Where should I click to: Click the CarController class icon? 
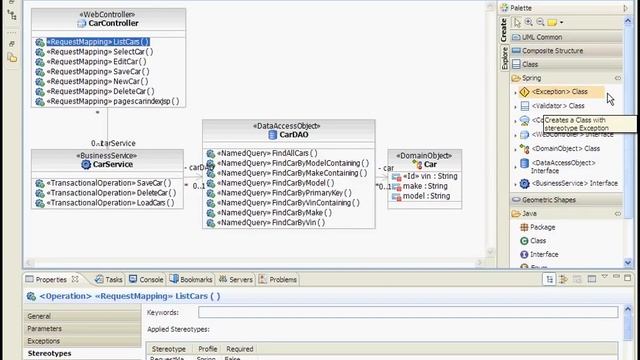(82, 23)
